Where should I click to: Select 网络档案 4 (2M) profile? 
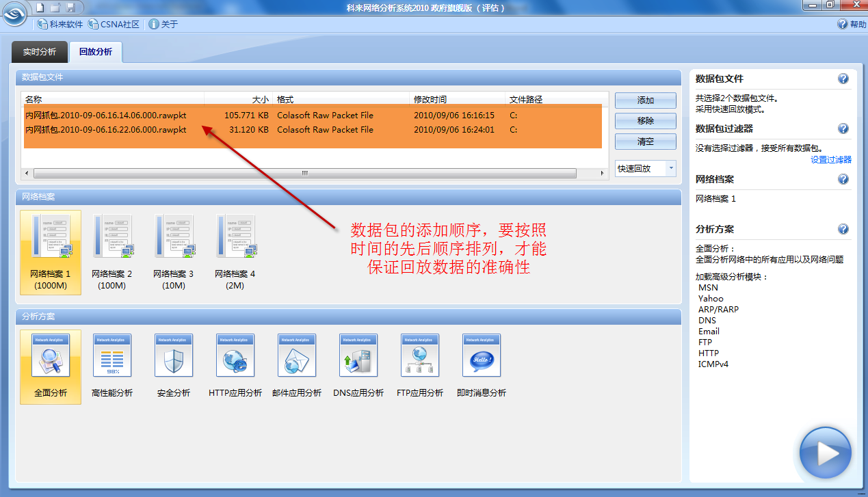[235, 252]
